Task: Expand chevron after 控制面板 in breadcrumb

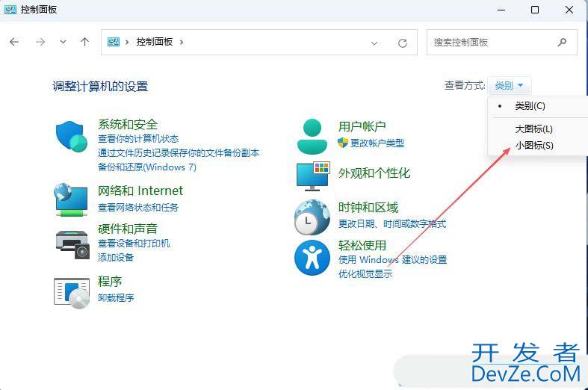Action: pos(182,42)
